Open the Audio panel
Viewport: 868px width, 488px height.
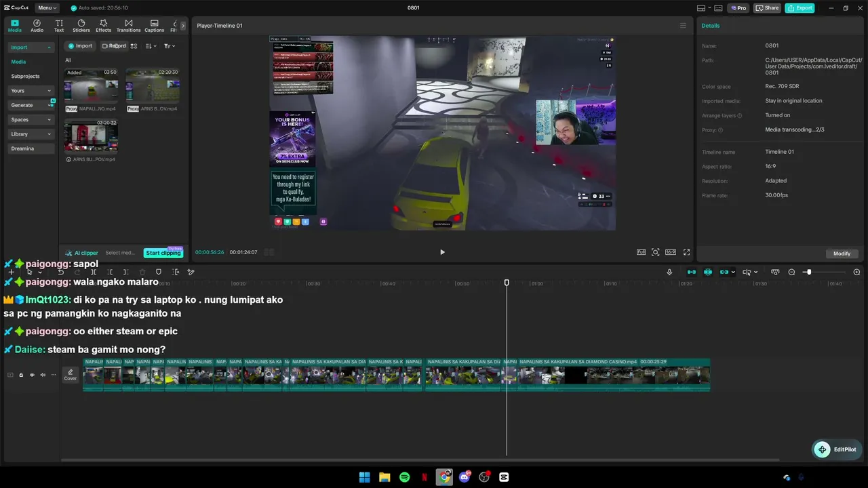(x=37, y=26)
